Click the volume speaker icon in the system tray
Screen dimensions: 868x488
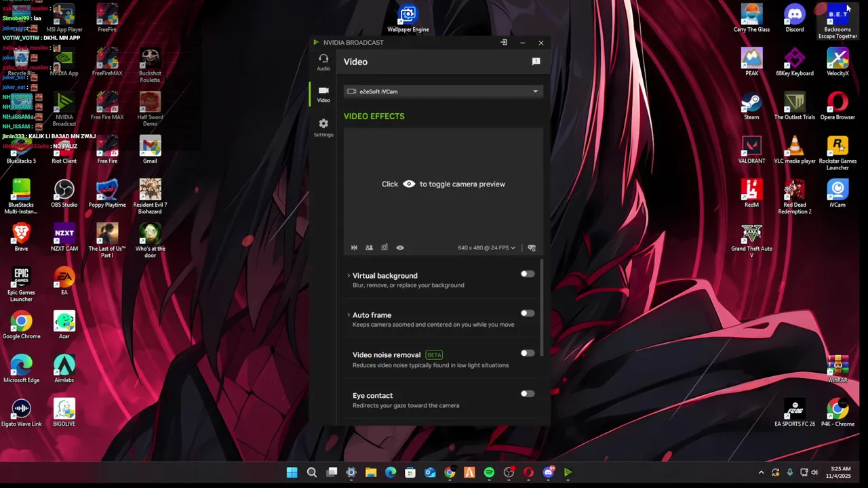(814, 472)
